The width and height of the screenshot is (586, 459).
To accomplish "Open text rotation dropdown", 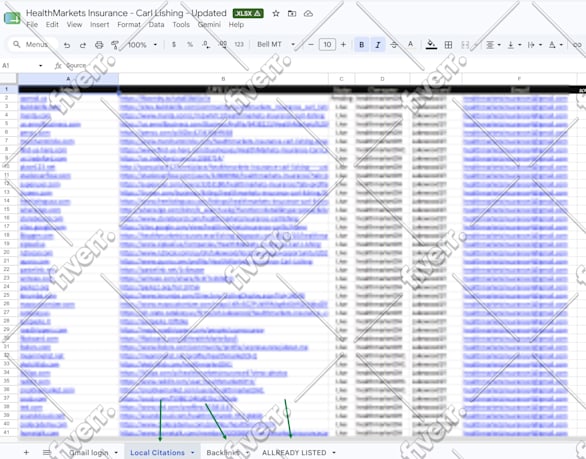I will pos(556,45).
